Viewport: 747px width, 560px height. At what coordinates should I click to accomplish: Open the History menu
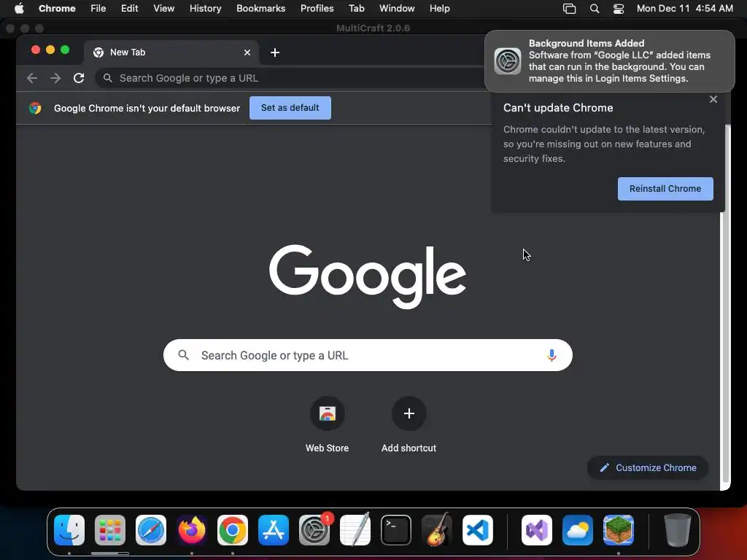(205, 8)
